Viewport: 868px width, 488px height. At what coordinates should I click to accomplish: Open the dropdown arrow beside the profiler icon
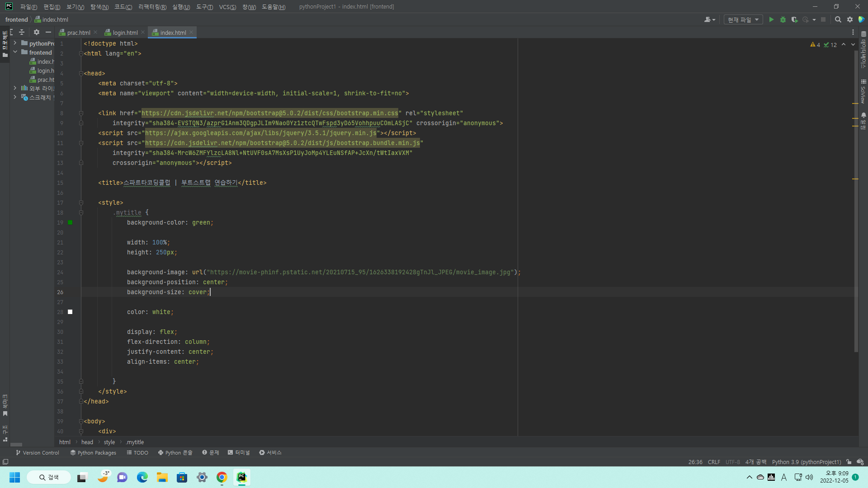[x=814, y=20]
